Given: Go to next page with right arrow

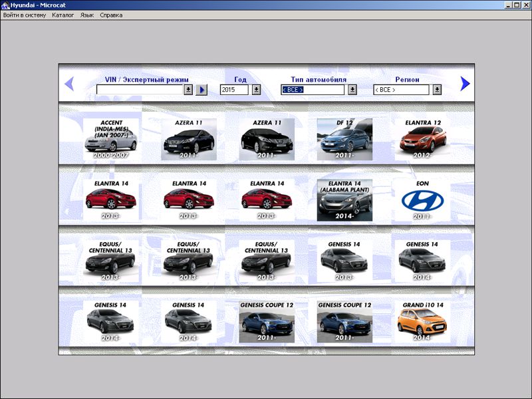Looking at the screenshot, I should 465,84.
